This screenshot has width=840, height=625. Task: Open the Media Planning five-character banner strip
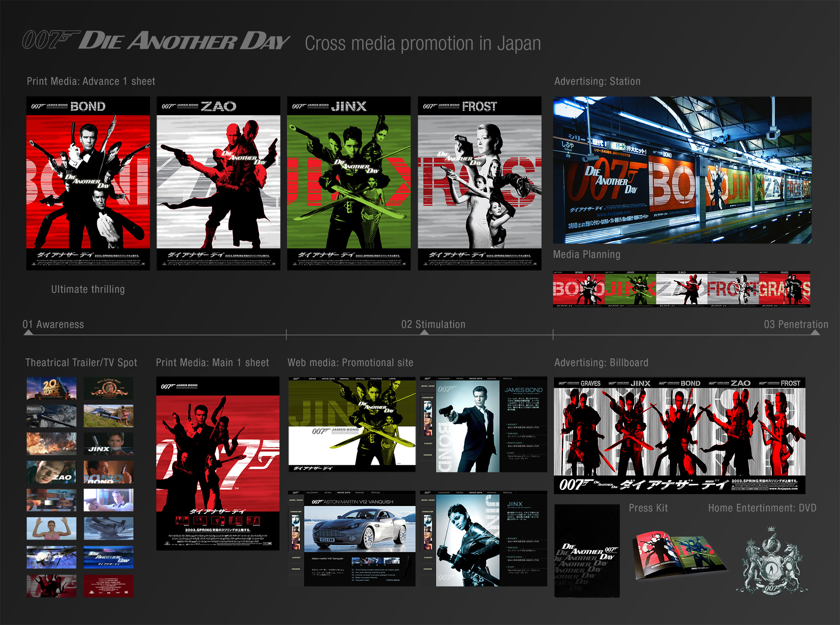point(682,289)
